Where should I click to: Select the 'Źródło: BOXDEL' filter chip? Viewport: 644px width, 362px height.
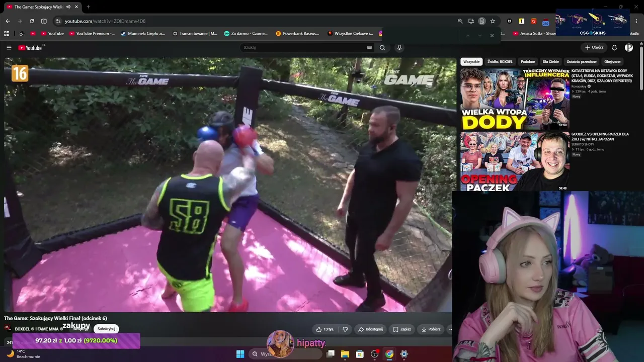tap(500, 62)
